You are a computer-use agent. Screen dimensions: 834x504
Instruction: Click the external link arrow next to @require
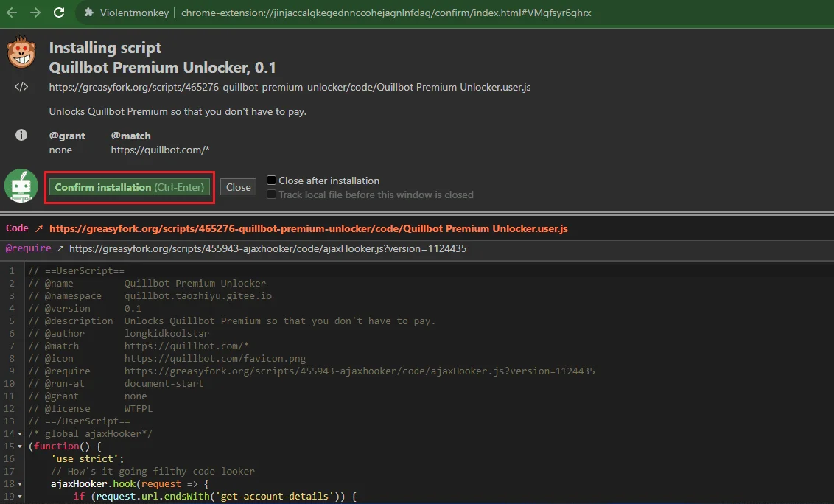click(x=60, y=248)
